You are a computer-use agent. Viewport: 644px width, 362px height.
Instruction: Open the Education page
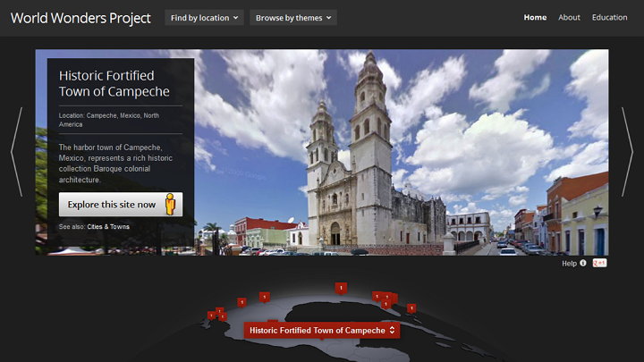click(609, 17)
